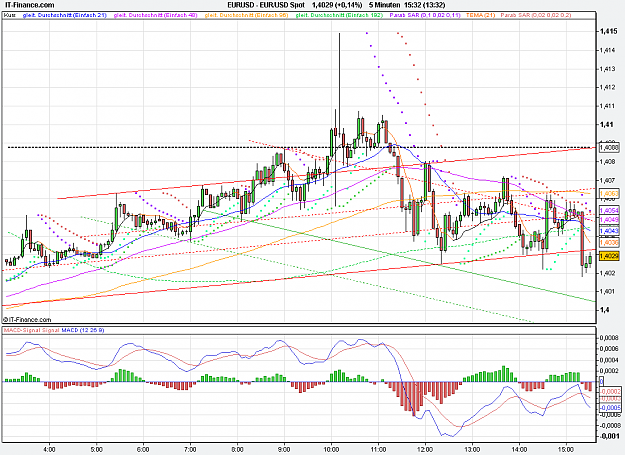The width and height of the screenshot is (625, 455).
Task: Click the 15:00 time axis label
Action: tap(566, 450)
